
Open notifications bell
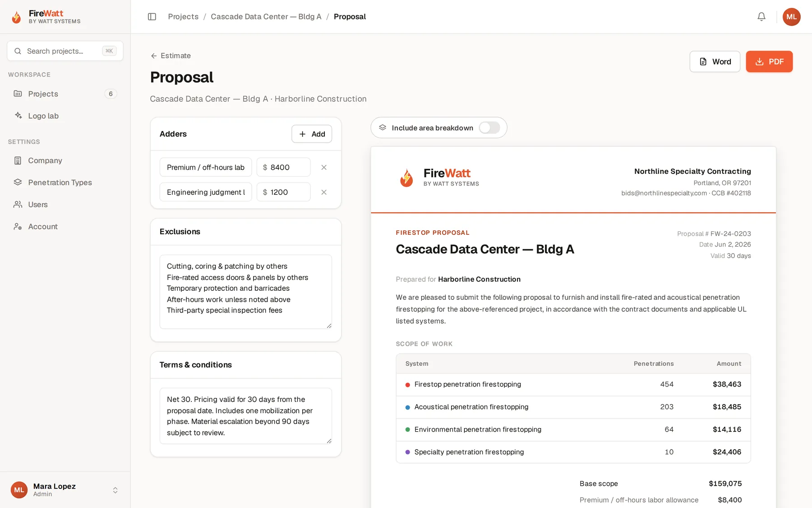point(761,17)
